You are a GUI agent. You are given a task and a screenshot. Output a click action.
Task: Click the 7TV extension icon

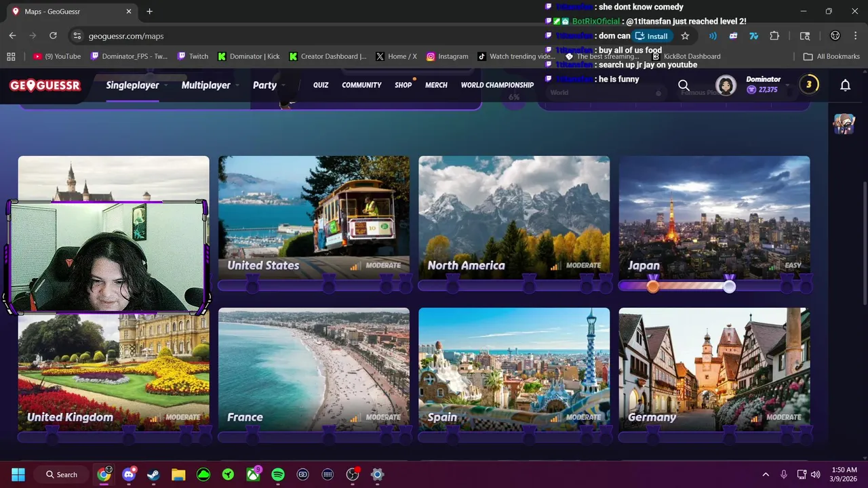753,36
